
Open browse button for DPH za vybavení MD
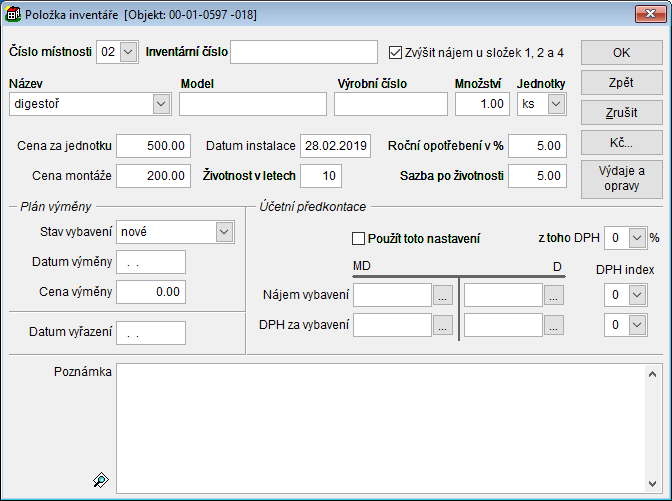pos(443,325)
